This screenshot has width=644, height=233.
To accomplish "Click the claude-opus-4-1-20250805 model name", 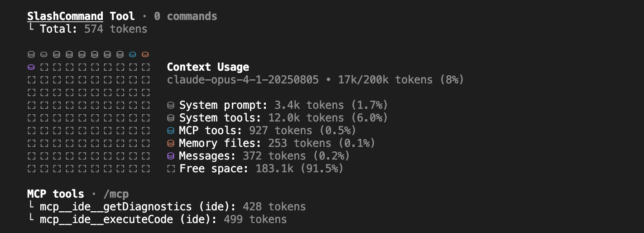I will coord(243,80).
